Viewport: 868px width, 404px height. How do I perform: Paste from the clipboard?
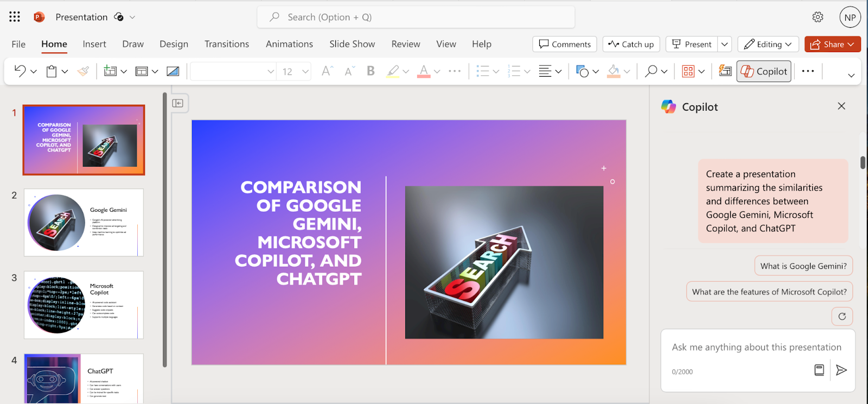tap(52, 71)
